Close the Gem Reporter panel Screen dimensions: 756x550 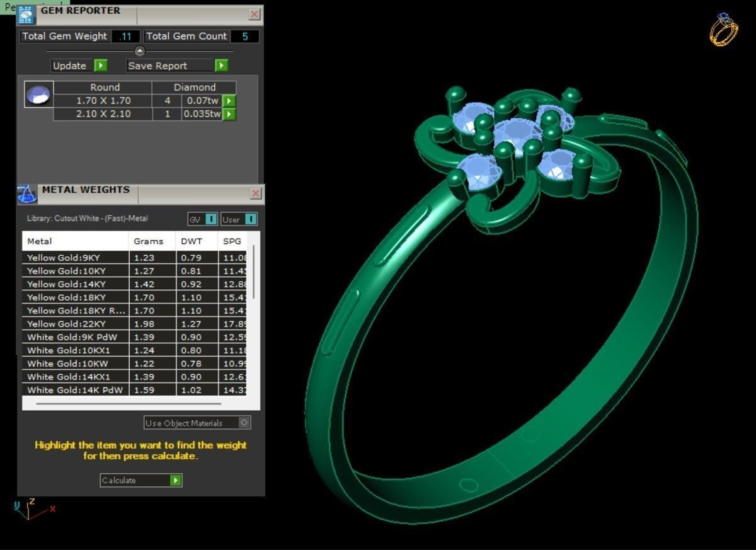point(254,14)
